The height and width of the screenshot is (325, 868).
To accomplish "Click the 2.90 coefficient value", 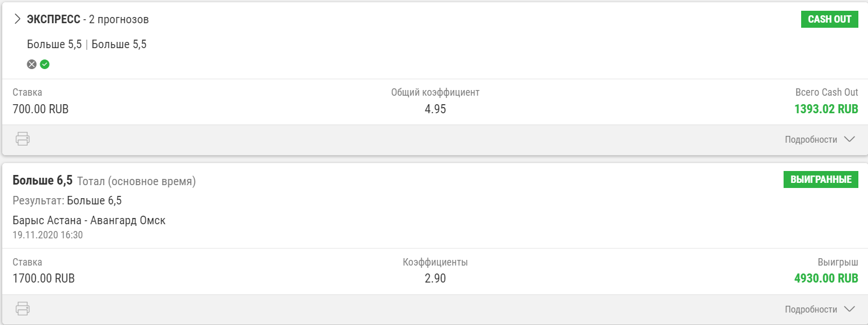I will (435, 279).
